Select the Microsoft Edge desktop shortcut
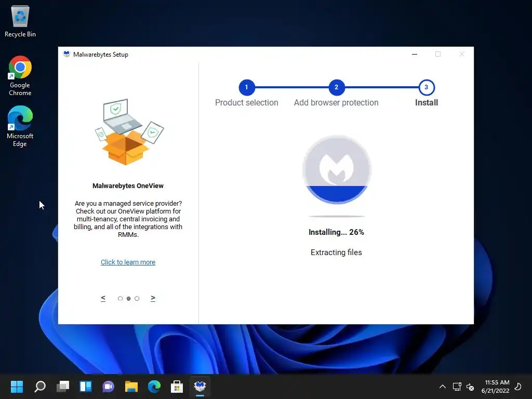The height and width of the screenshot is (399, 532). pos(20,126)
